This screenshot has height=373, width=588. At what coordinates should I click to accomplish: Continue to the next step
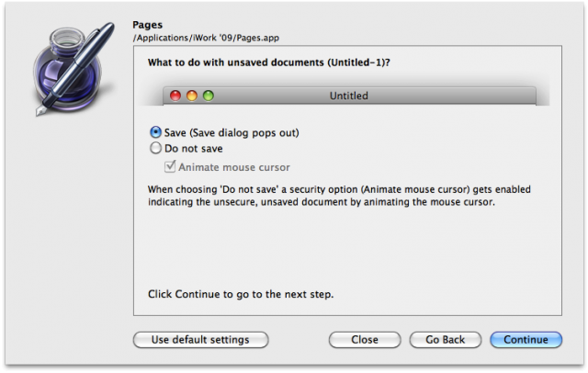526,340
